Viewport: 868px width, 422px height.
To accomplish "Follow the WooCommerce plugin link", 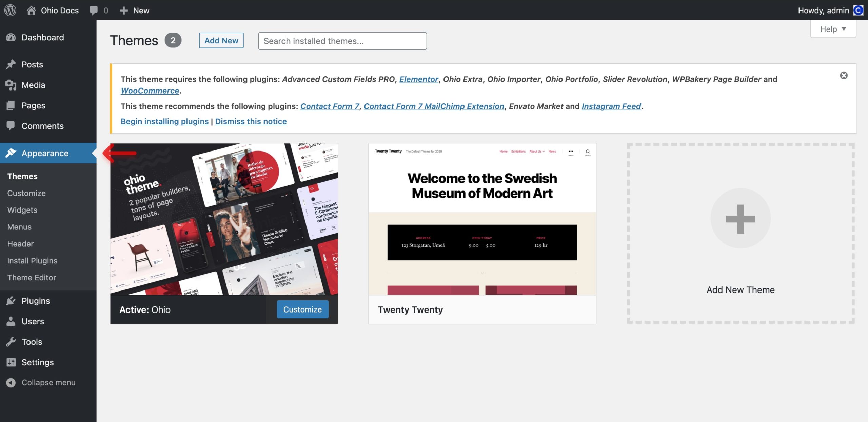I will (x=150, y=91).
